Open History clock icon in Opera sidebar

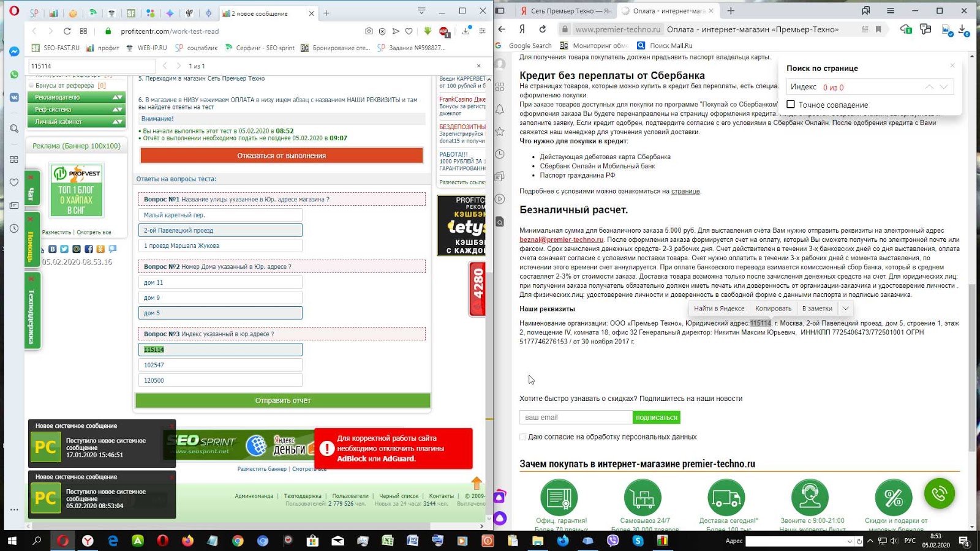pyautogui.click(x=14, y=228)
